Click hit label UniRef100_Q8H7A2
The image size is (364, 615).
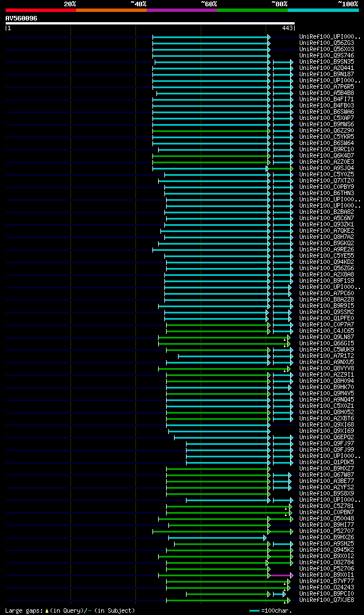coord(326,238)
